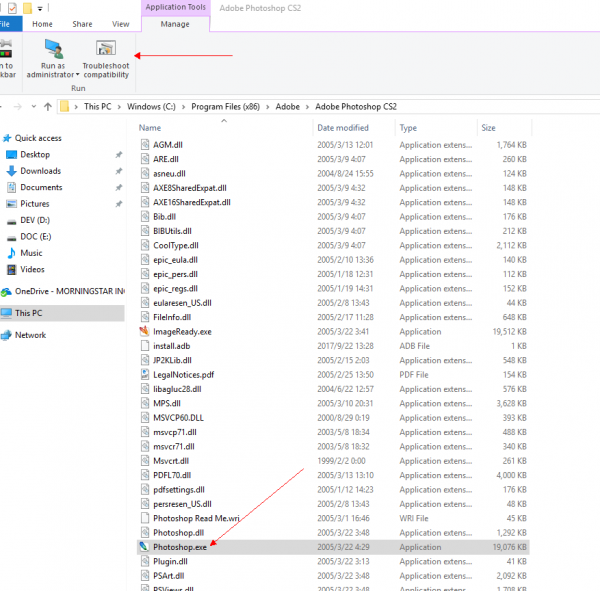Screen dimensions: 600x591
Task: Open Videos in navigation pane
Action: 32,269
